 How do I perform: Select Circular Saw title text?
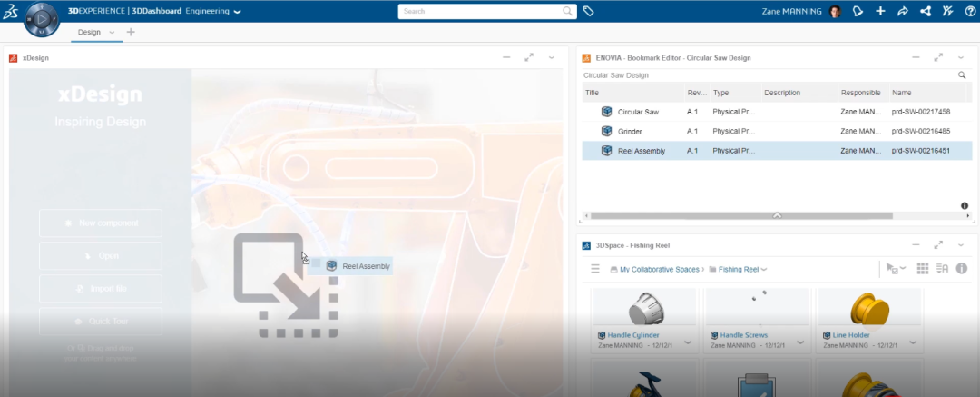point(638,112)
